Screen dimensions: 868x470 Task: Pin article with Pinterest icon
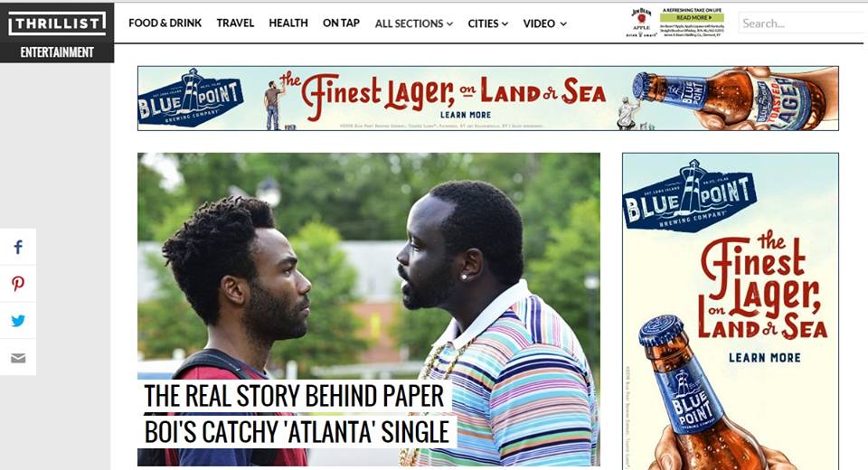(18, 284)
